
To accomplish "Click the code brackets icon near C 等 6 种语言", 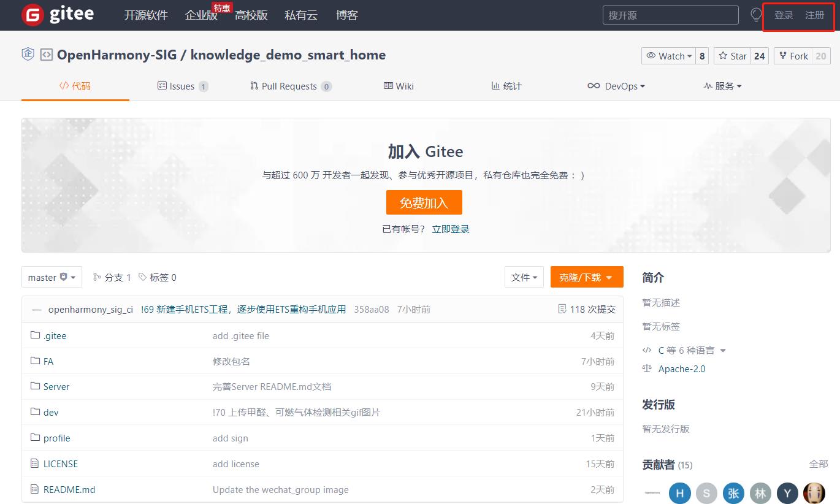I will click(x=647, y=350).
